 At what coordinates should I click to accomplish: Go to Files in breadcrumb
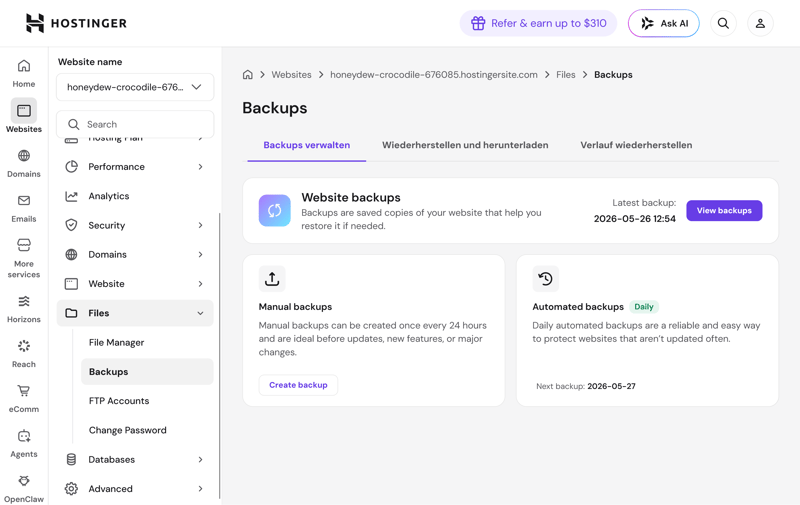566,74
